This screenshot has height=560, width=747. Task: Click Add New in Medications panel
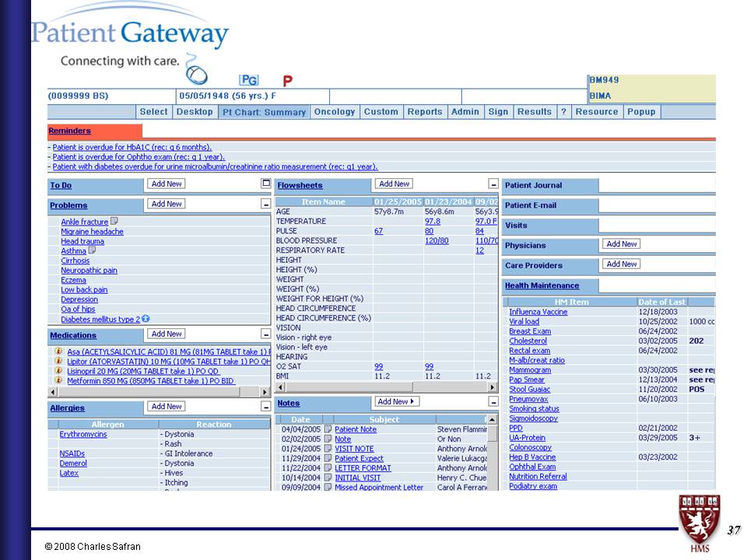(167, 334)
